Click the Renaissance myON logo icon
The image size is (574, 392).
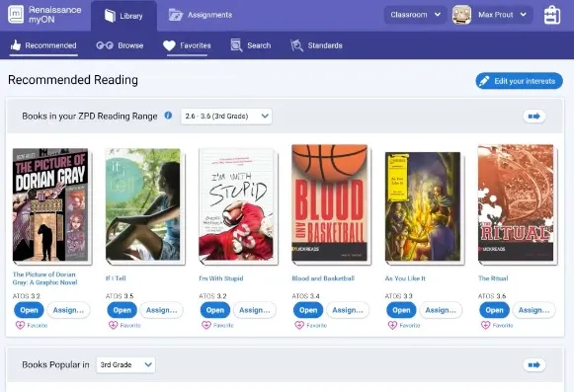pos(16,14)
